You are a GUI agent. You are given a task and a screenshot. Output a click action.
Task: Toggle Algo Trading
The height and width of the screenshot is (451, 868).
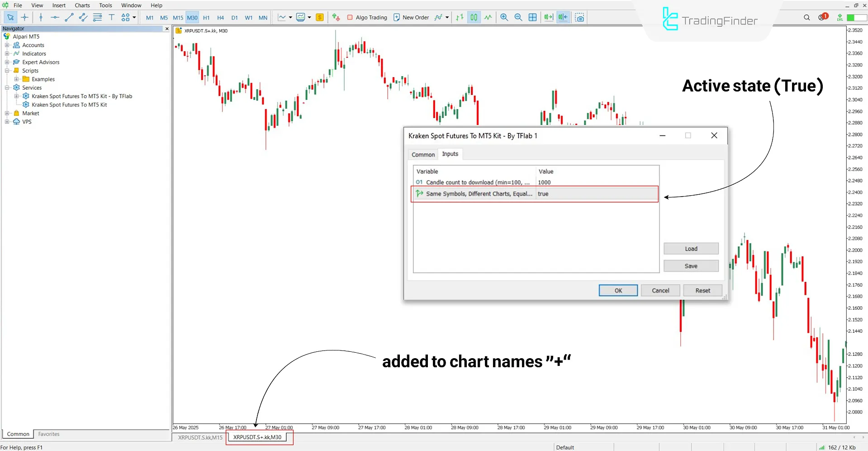click(x=367, y=17)
